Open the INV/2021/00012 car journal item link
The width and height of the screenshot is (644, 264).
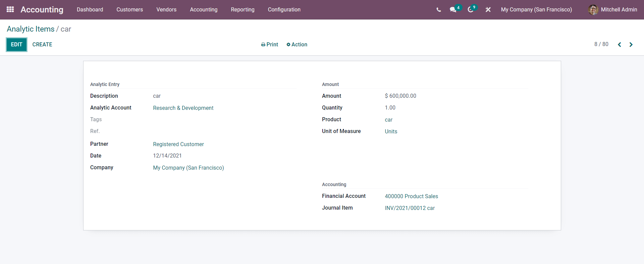coord(410,208)
